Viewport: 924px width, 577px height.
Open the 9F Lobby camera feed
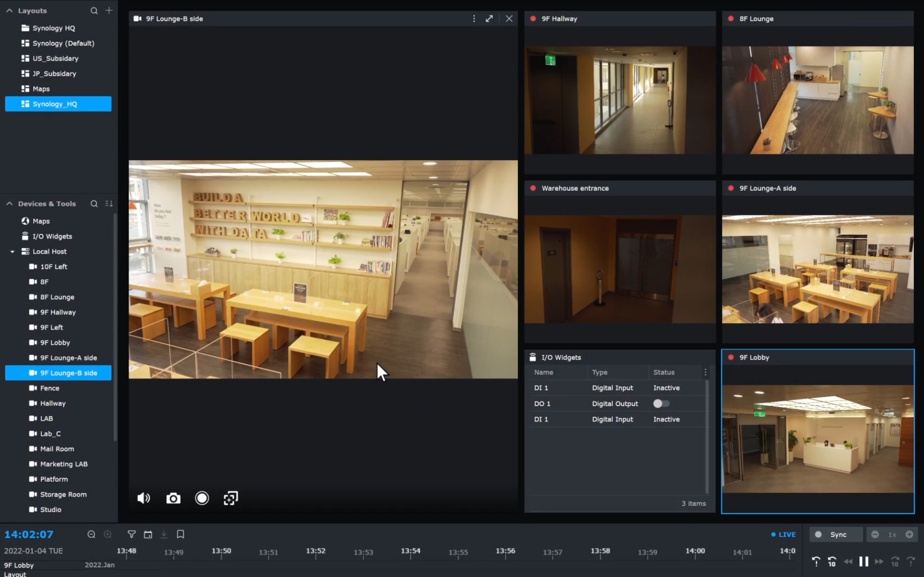pyautogui.click(x=817, y=438)
